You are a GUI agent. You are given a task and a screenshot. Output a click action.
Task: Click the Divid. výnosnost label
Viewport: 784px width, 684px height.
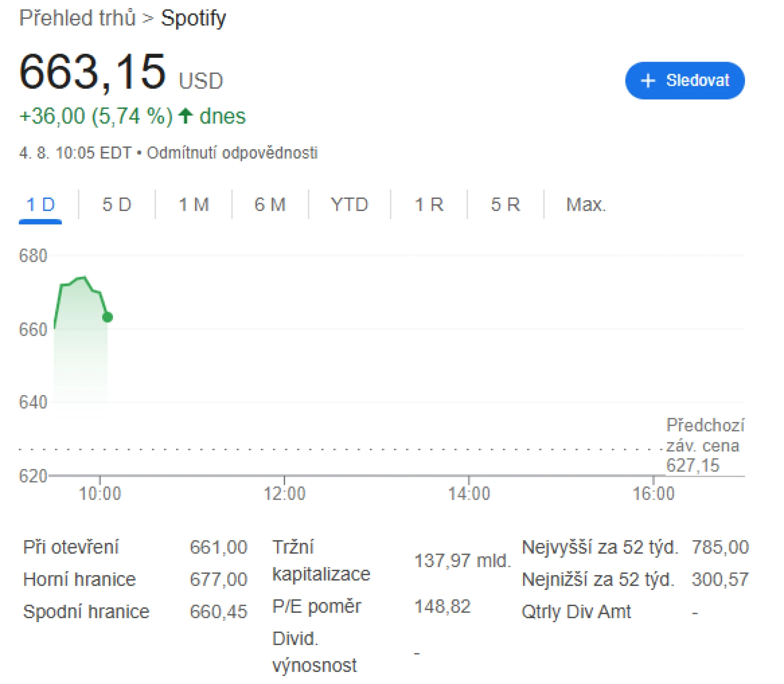coord(314,651)
